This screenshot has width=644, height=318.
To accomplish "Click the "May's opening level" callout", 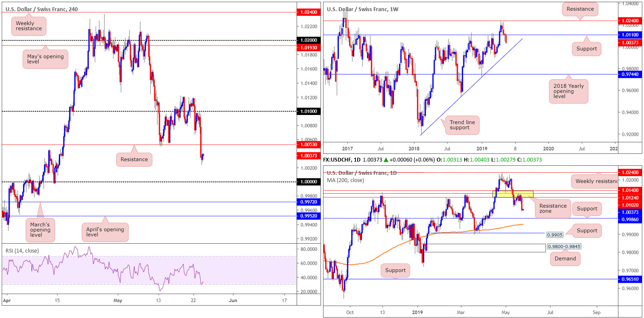I will 45,60.
